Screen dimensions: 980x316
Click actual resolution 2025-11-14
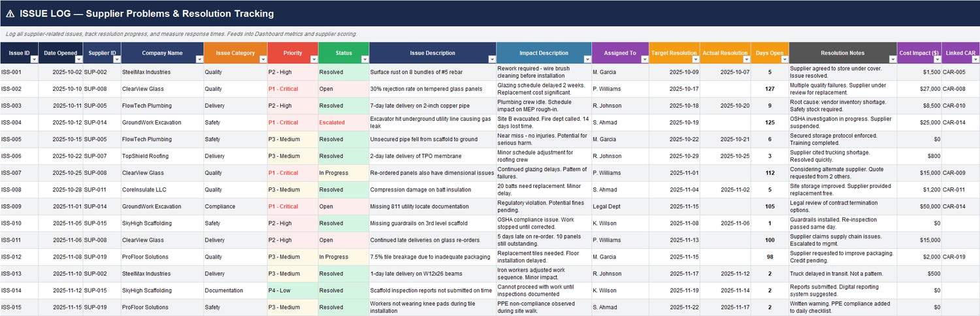pyautogui.click(x=725, y=291)
